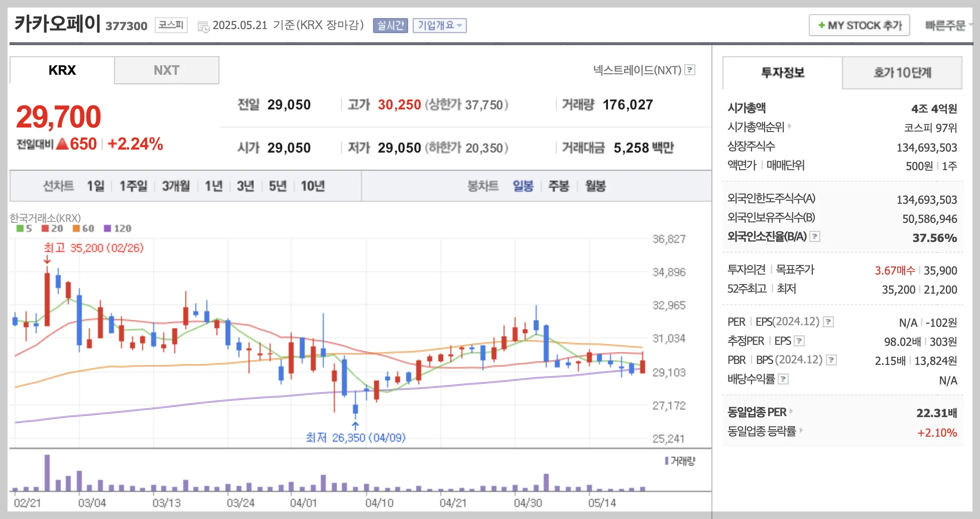Click help icon next to BPS(2024.12)
The width and height of the screenshot is (980, 519).
[832, 360]
